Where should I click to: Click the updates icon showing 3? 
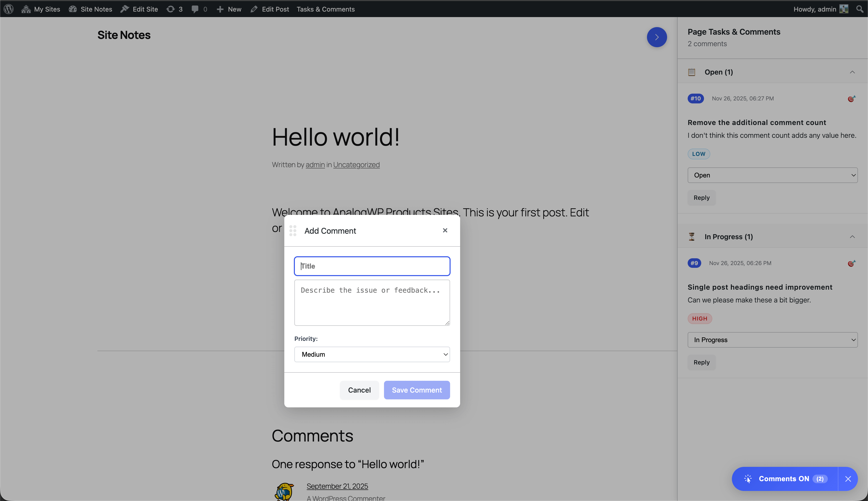[x=174, y=9]
